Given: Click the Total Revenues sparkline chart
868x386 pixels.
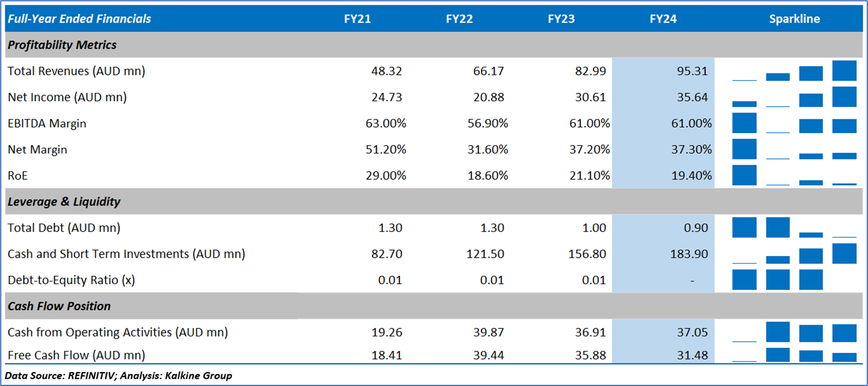Looking at the screenshot, I should click(x=794, y=71).
